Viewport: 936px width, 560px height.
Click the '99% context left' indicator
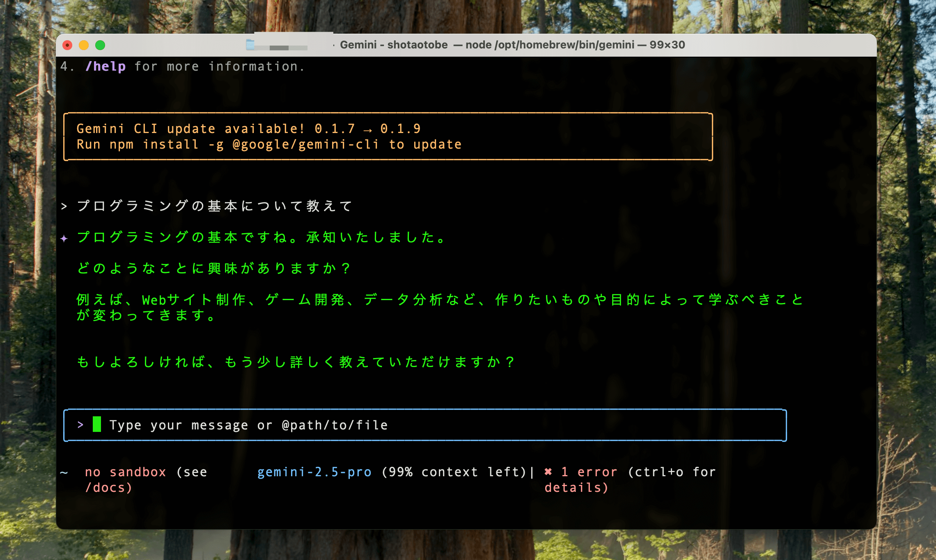point(454,472)
